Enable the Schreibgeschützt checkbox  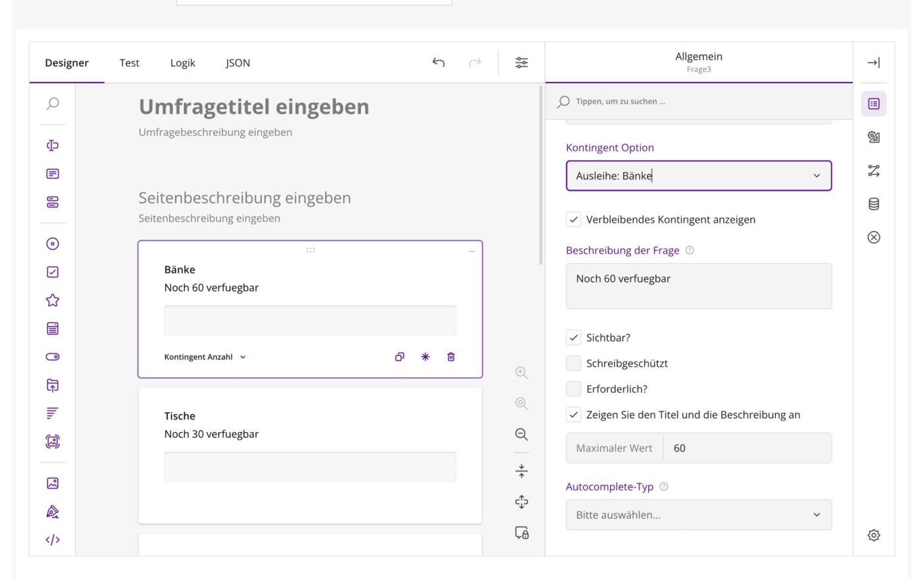click(574, 363)
